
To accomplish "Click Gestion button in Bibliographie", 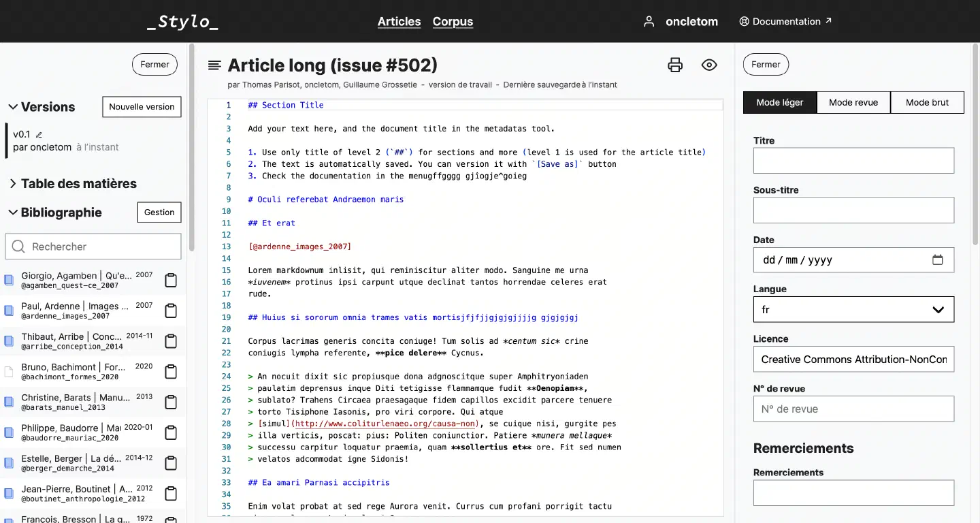I will tap(159, 212).
